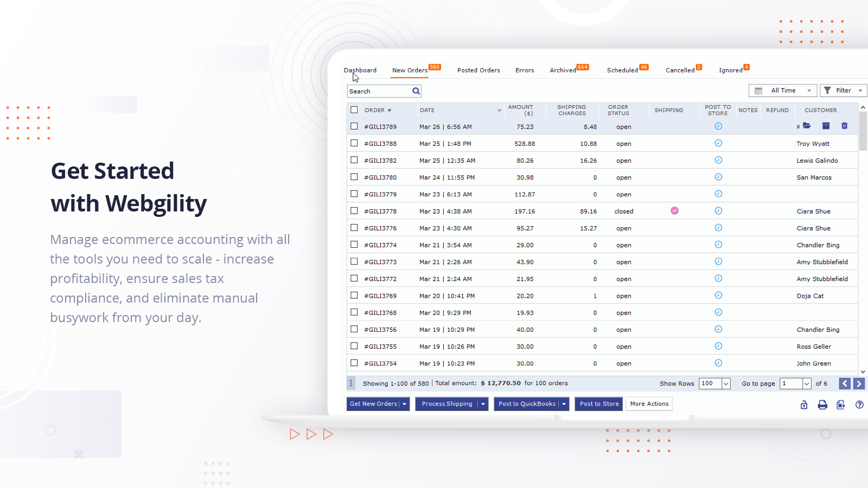Click post-to-store clock icon for #GILI3782
The image size is (868, 488).
718,160
